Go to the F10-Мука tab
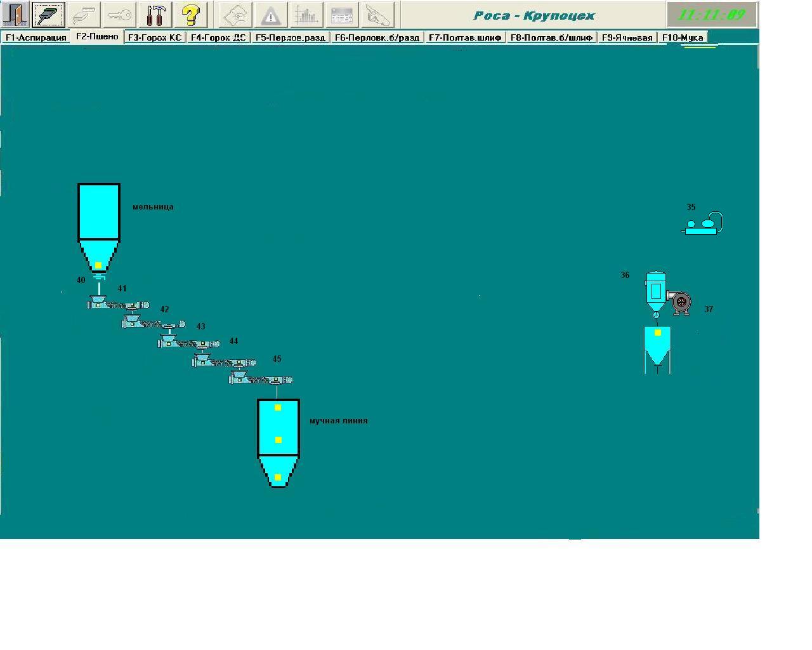The image size is (812, 650). click(x=682, y=37)
